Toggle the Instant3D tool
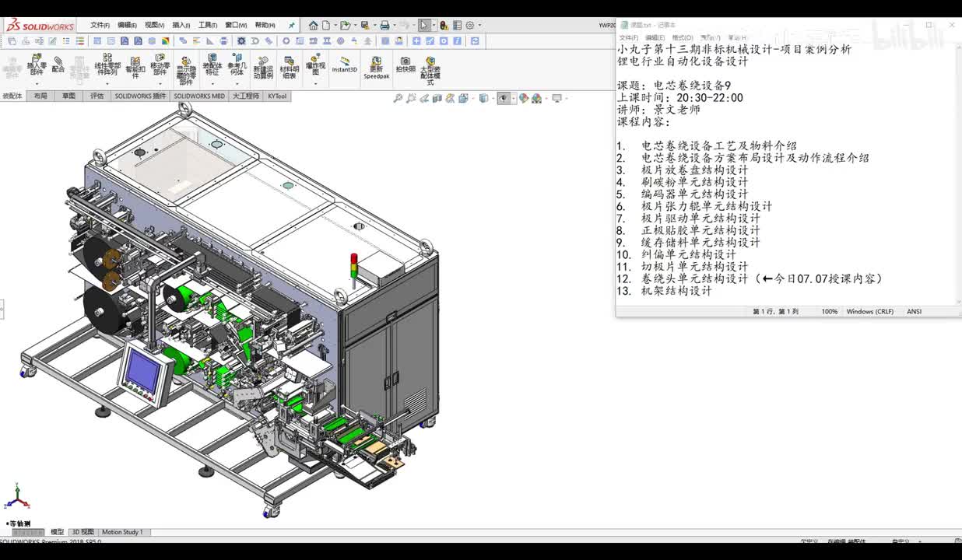 click(345, 65)
